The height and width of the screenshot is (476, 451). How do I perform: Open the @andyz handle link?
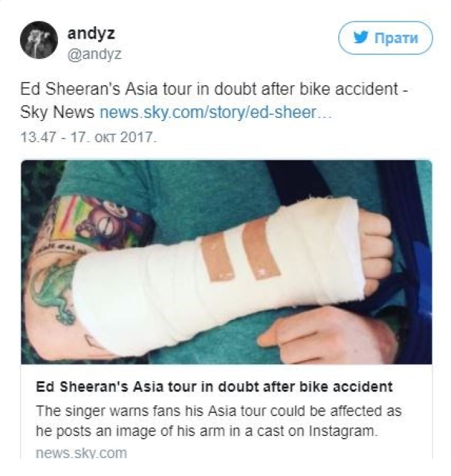pos(95,54)
